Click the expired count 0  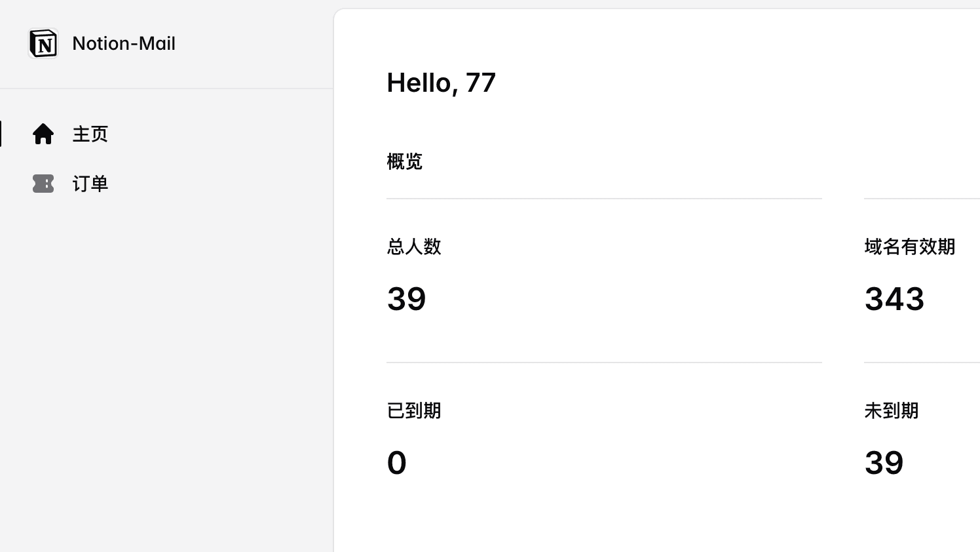(x=396, y=463)
